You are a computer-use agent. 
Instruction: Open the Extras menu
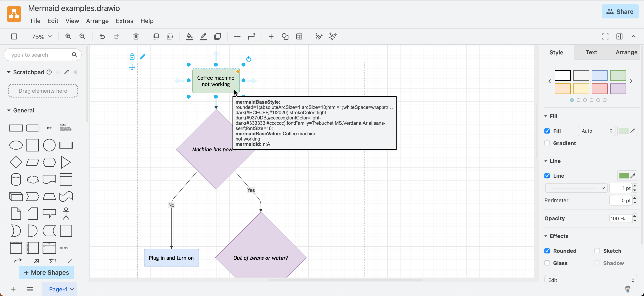click(x=125, y=21)
